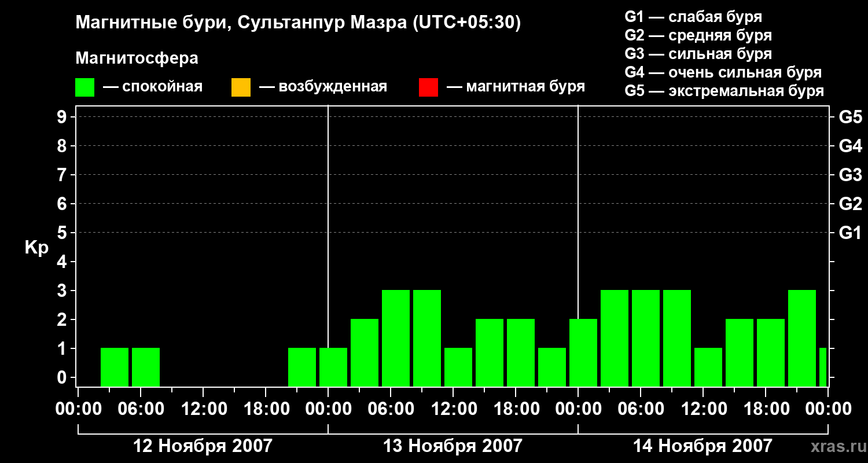Click Kp 1 bar above 12:00 on 14 Ноября
The width and height of the screenshot is (868, 463).
708,367
